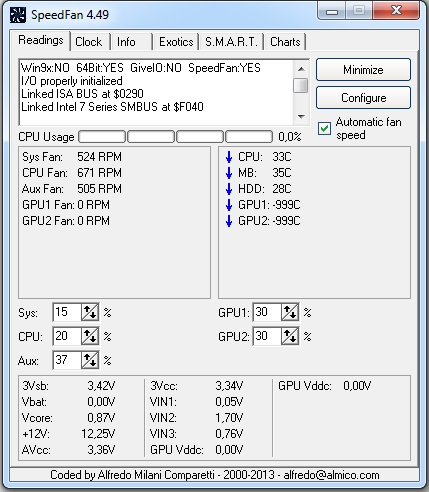Click the blue arrow next to MB temperature
This screenshot has height=492, width=429.
[229, 173]
